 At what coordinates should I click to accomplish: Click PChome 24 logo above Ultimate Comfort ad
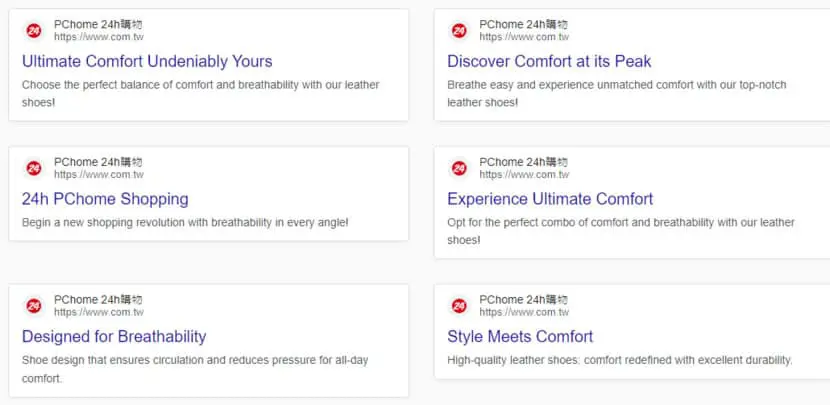pyautogui.click(x=34, y=31)
